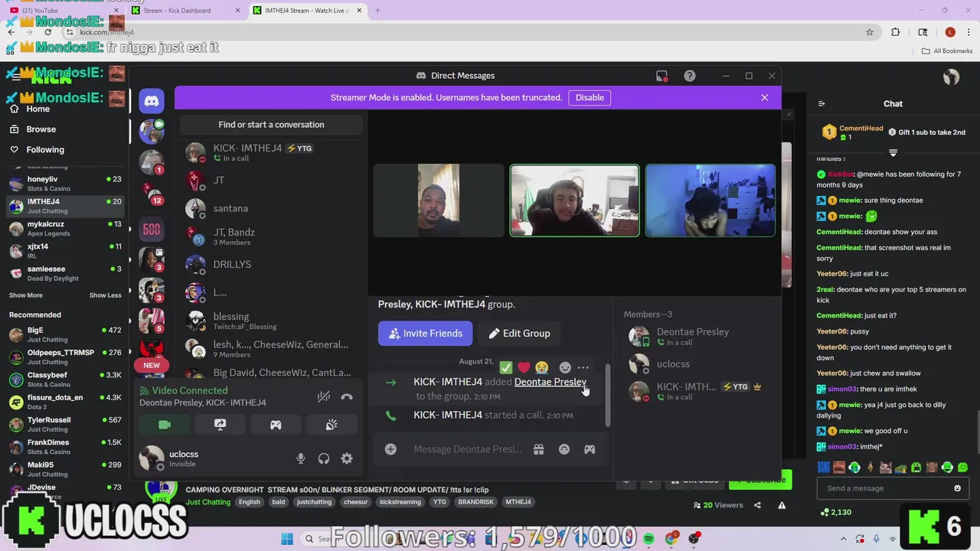The image size is (980, 551).
Task: Open BigE recommended channel
Action: pyautogui.click(x=65, y=334)
